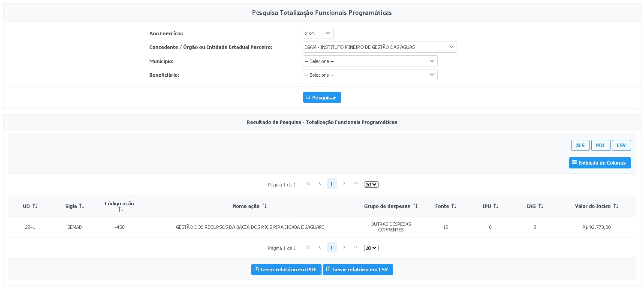
Task: Export results as XLS
Action: (580, 145)
